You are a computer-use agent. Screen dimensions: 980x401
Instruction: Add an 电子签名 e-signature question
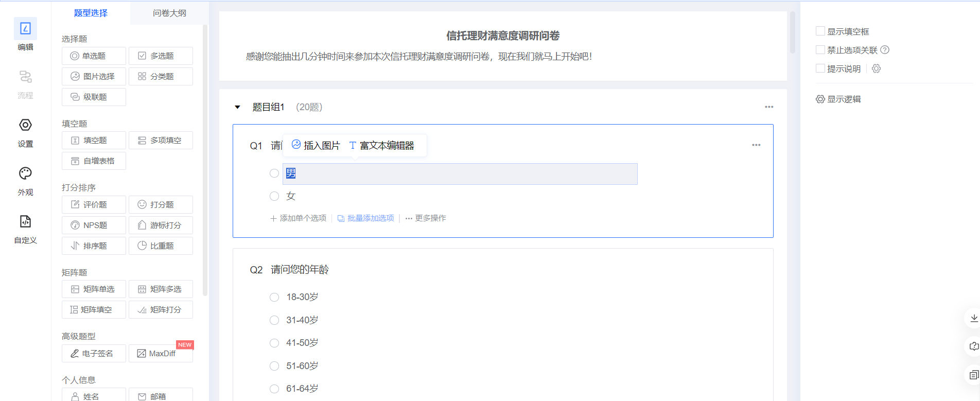coord(94,353)
